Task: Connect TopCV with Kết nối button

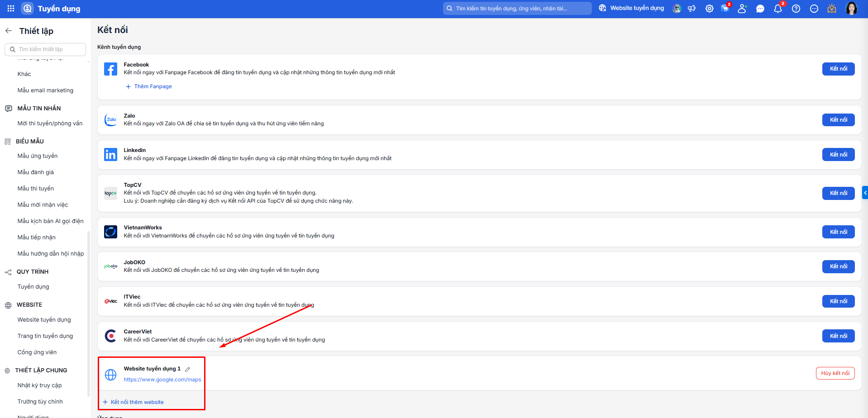Action: click(x=838, y=193)
